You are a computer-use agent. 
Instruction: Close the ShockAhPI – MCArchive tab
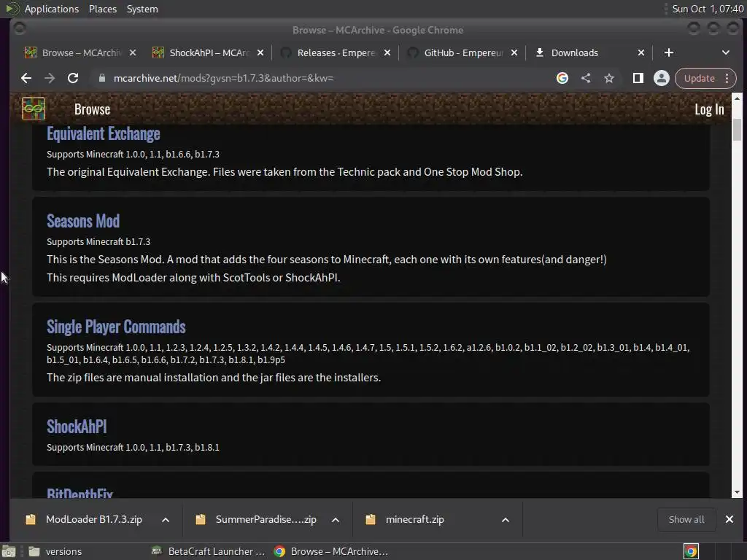[x=260, y=52]
